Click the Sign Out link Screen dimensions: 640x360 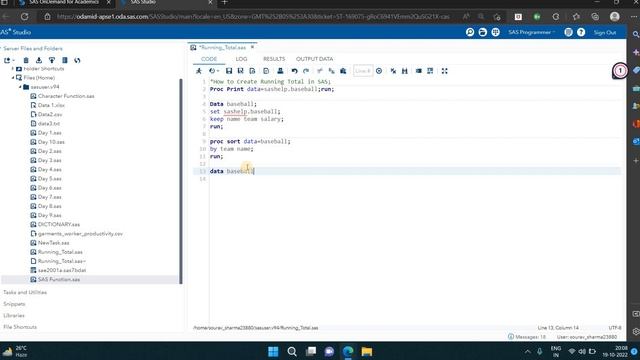605,32
